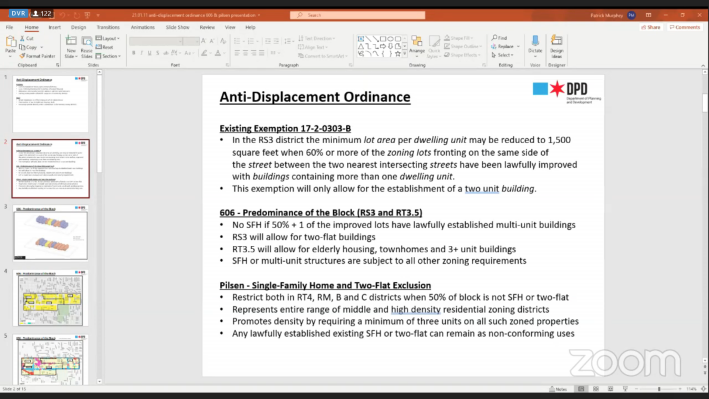Open the Text Direction dropdown
Viewport: 709px width, 399px height.
pyautogui.click(x=317, y=38)
